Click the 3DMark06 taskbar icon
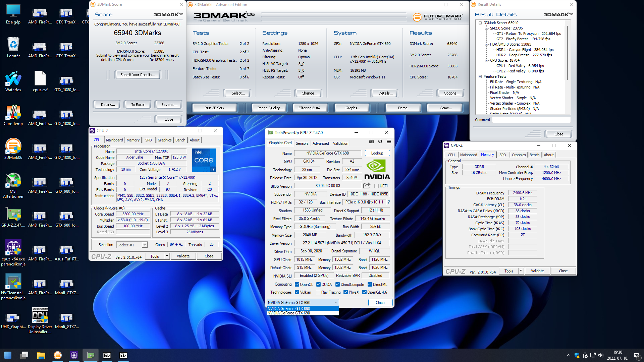 (x=58, y=355)
